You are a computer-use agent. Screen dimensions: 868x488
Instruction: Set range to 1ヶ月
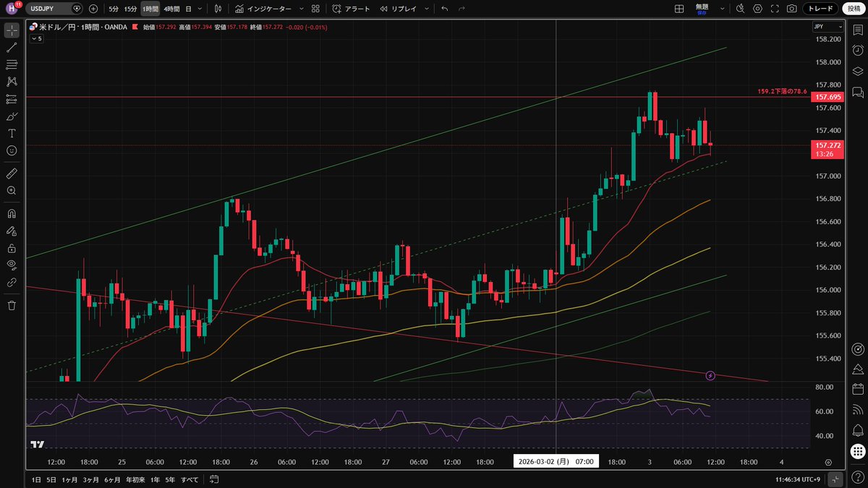coord(70,479)
